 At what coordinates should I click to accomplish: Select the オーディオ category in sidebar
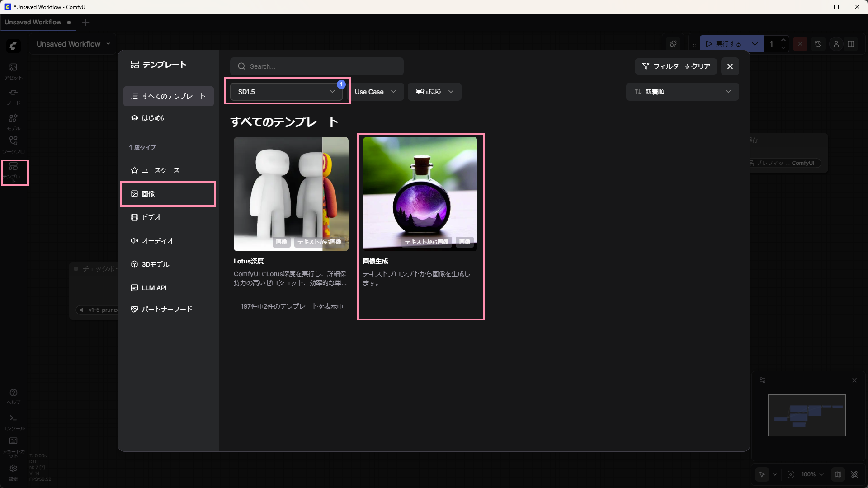(x=157, y=241)
